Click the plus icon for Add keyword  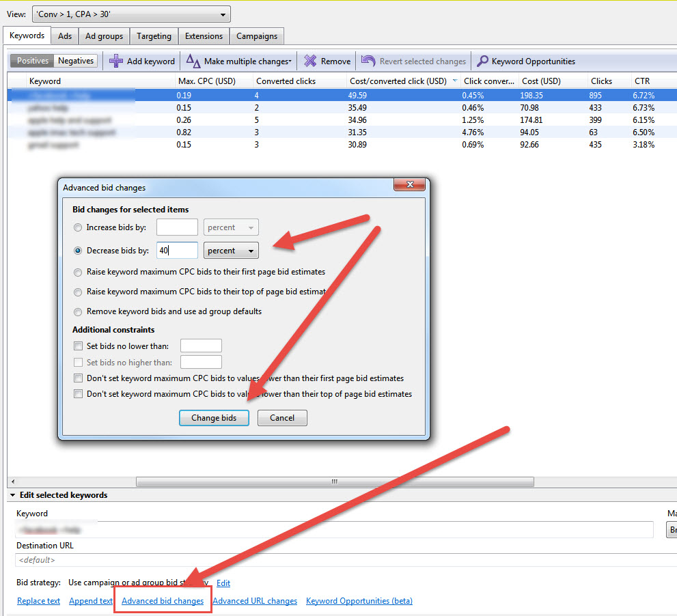116,61
